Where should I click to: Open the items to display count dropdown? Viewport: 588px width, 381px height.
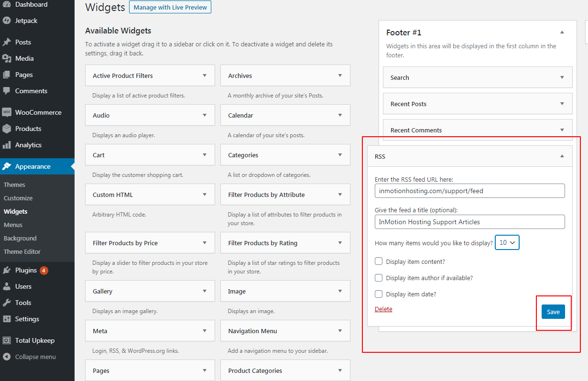click(x=507, y=242)
